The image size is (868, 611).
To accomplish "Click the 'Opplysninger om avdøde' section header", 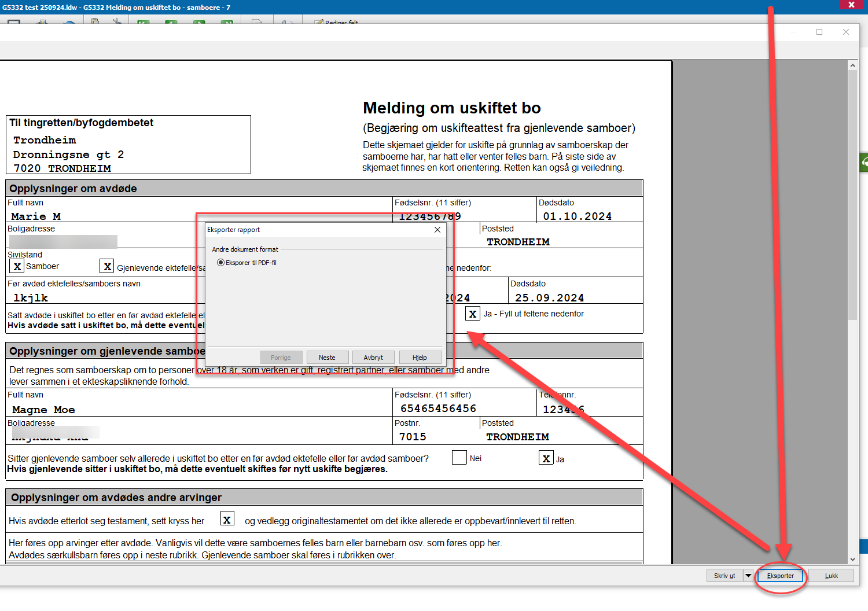I will pos(324,188).
